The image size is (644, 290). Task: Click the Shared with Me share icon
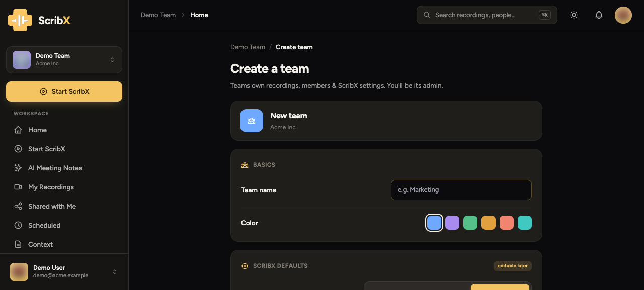(18, 206)
